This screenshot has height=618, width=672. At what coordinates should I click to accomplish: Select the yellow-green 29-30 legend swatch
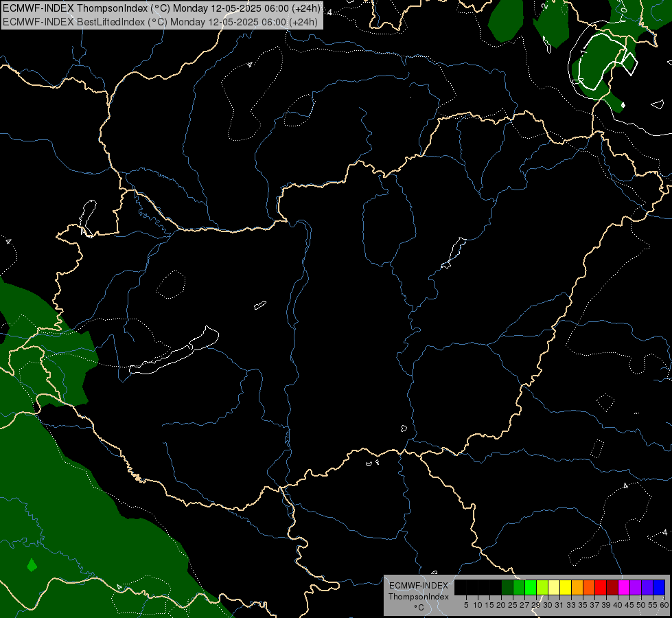pyautogui.click(x=542, y=587)
